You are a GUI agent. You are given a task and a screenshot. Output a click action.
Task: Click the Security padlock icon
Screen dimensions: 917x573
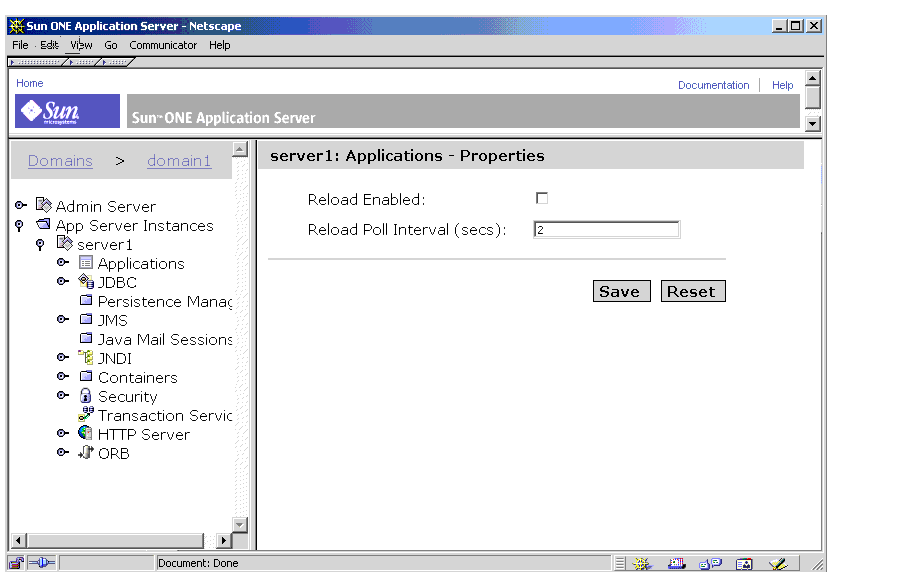click(85, 395)
